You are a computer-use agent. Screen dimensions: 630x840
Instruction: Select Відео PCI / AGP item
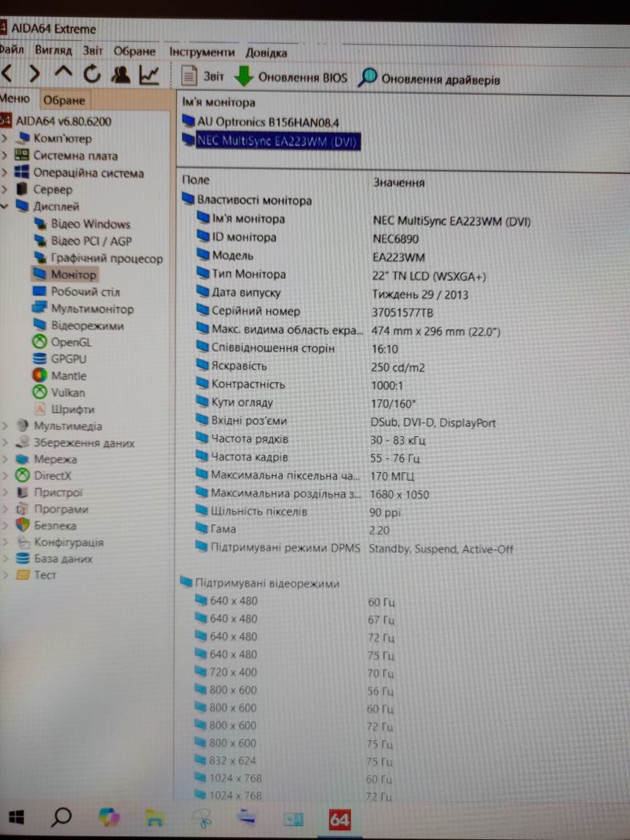[x=91, y=241]
